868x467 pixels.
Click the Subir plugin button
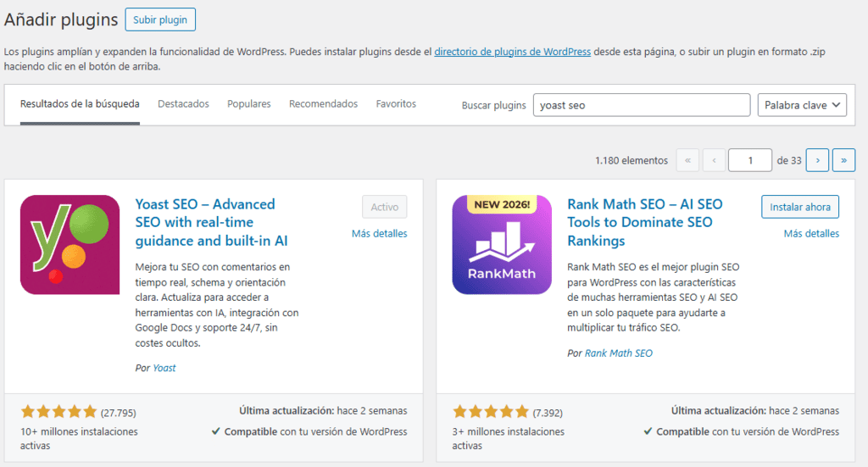point(160,20)
